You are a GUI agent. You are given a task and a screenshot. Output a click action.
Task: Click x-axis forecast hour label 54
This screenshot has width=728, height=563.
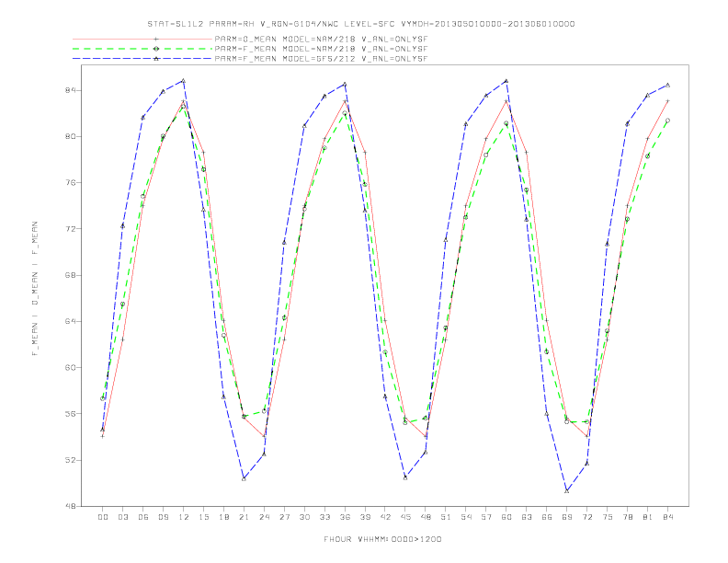[x=466, y=517]
